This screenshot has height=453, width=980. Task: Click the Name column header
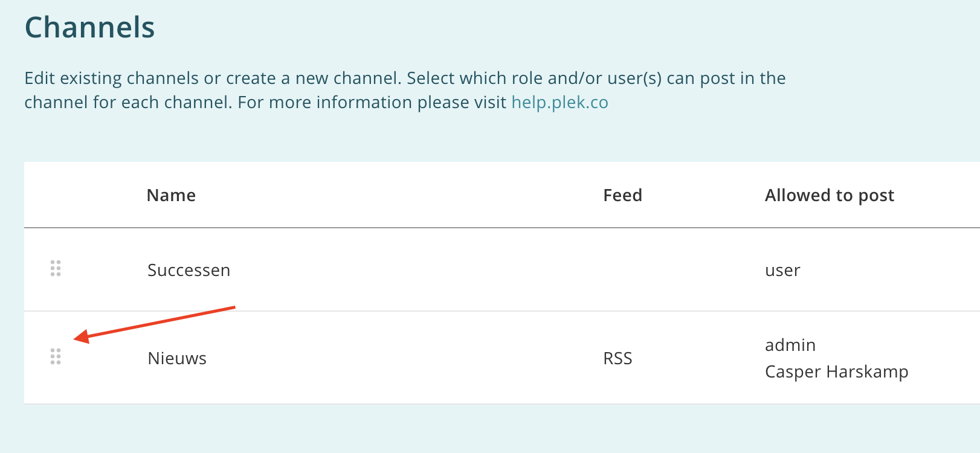(171, 195)
